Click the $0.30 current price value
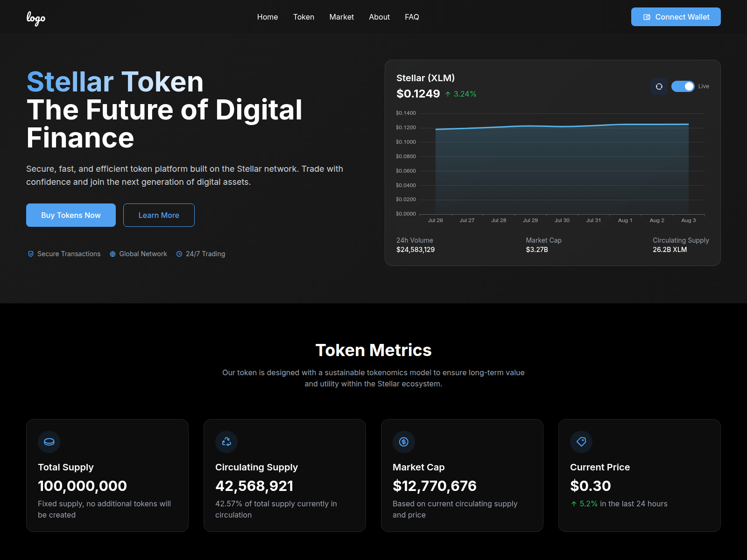The width and height of the screenshot is (747, 560). 590,486
